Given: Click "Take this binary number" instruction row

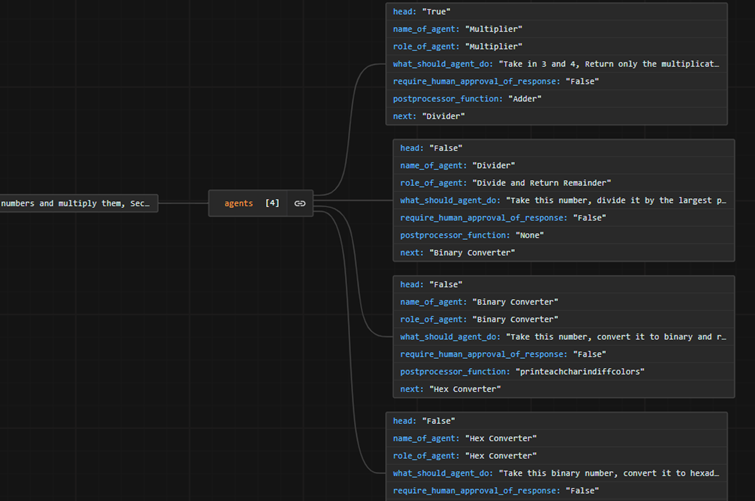Looking at the screenshot, I should [555, 473].
